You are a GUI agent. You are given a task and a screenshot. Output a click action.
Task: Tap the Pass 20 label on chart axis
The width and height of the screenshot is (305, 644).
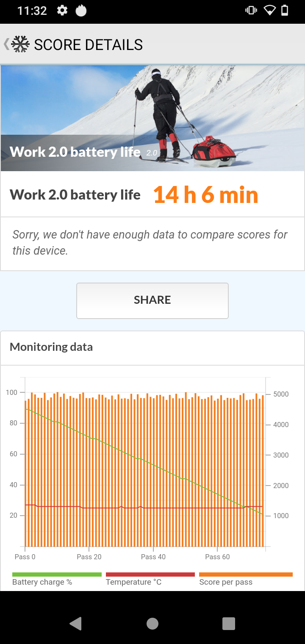click(x=89, y=557)
